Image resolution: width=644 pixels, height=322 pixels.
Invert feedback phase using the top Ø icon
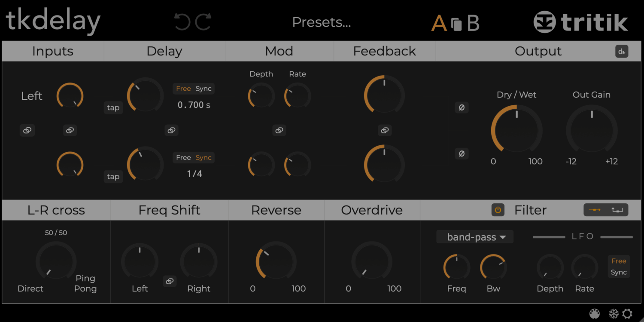coord(462,107)
